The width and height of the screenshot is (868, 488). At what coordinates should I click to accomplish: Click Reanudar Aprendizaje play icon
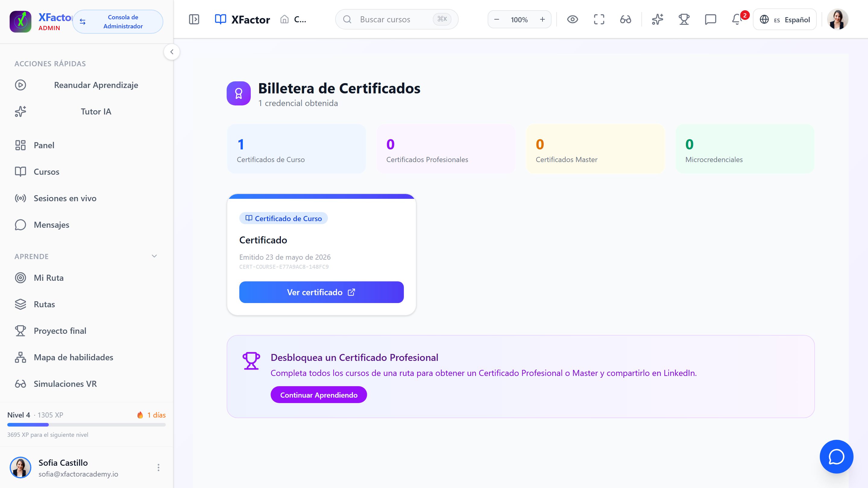click(x=20, y=85)
